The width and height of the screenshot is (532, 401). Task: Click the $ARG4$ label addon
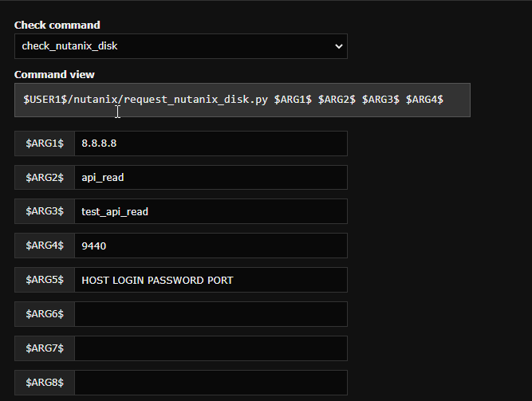pyautogui.click(x=45, y=246)
